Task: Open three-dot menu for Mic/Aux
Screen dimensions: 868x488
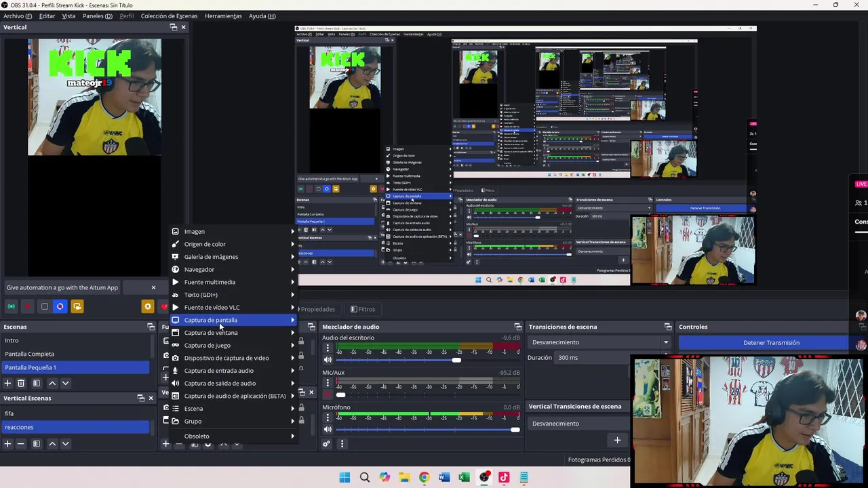Action: [x=328, y=382]
